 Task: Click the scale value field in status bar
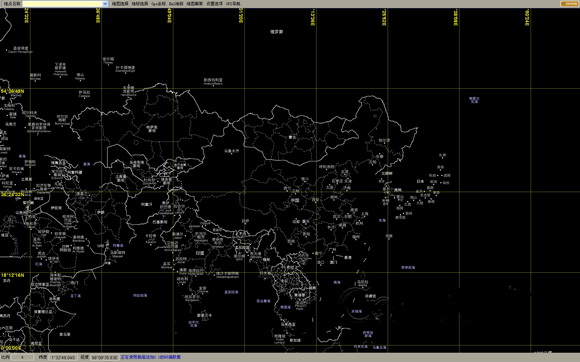coord(22,358)
